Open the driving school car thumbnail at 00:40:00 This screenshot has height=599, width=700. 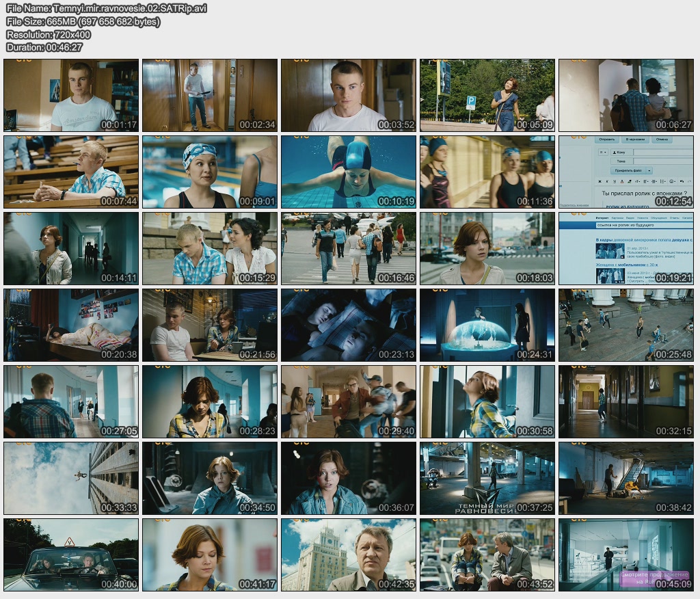click(x=71, y=555)
